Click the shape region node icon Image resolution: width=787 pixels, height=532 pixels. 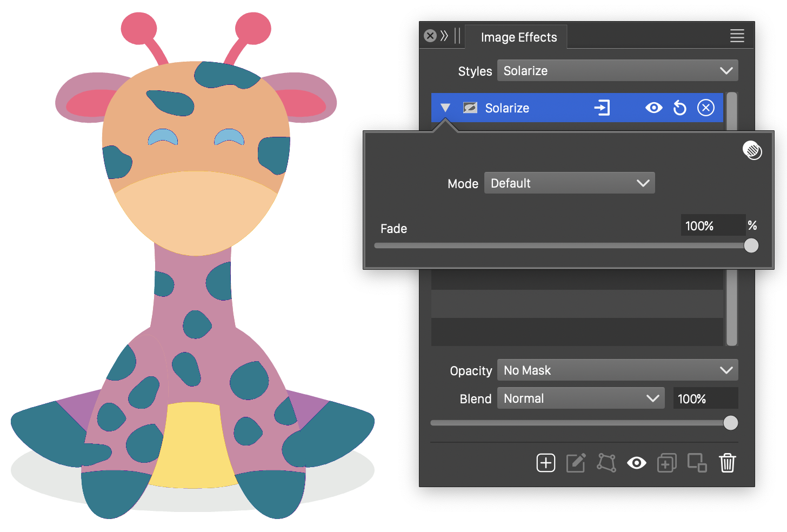tap(606, 463)
